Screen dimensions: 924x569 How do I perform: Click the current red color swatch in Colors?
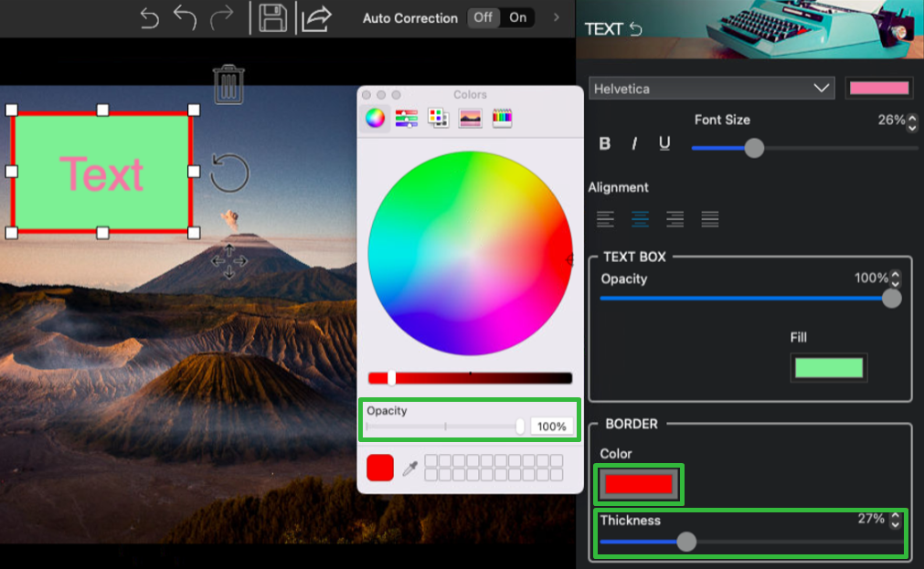(x=380, y=468)
